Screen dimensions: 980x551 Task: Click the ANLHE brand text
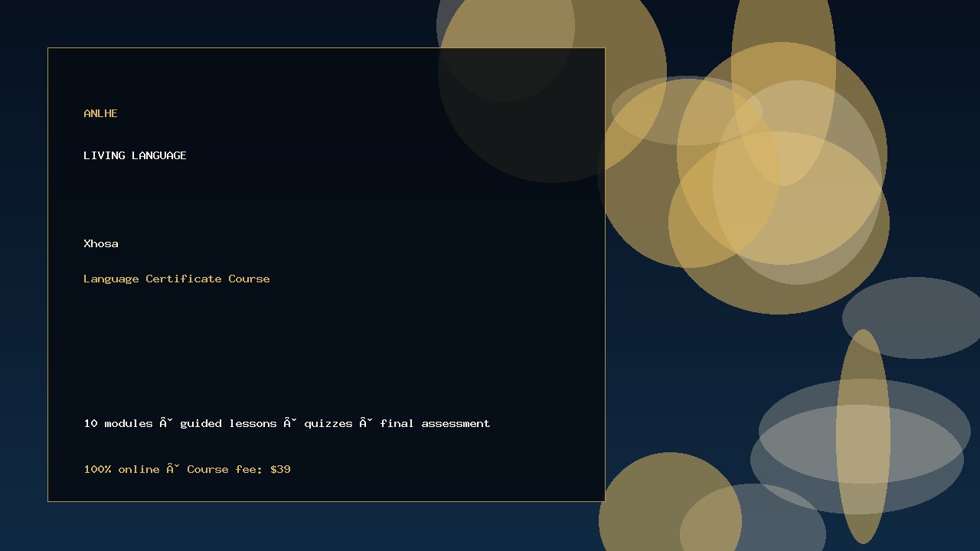point(100,113)
